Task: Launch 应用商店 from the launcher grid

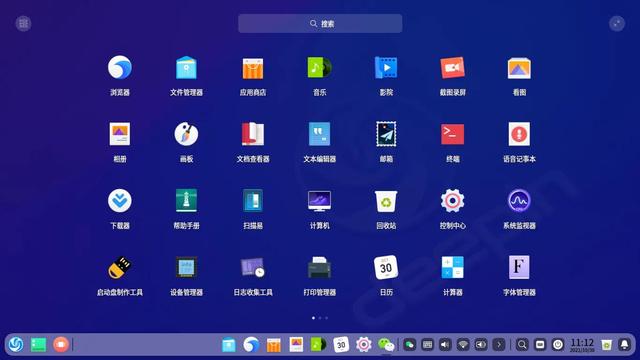Action: 253,68
